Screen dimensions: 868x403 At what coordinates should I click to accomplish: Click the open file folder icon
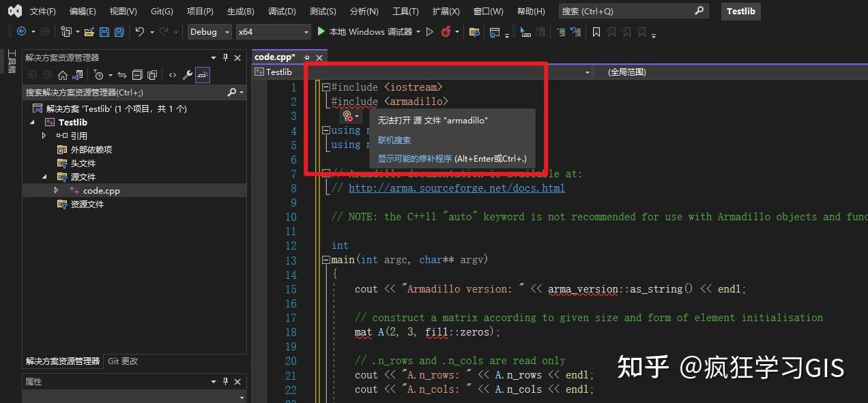(89, 32)
